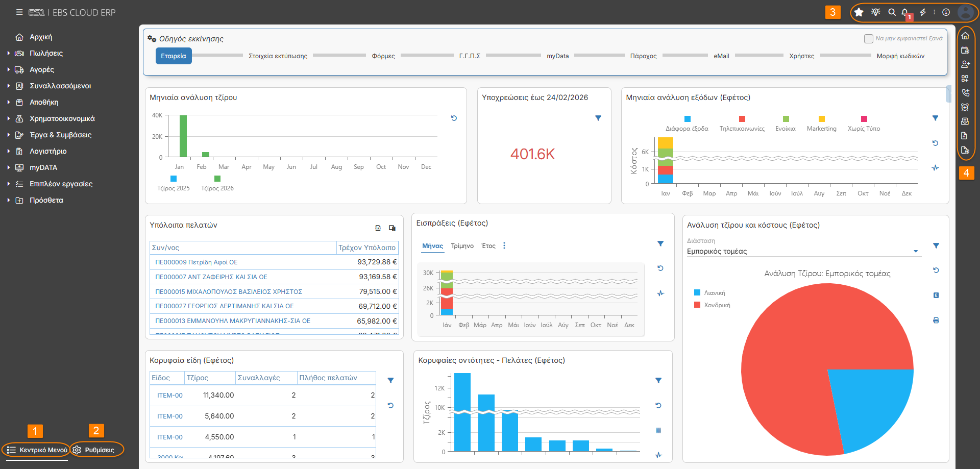This screenshot has width=980, height=469.
Task: Open the Διάσταση Εμπορικός τομέας dropdown
Action: (803, 251)
